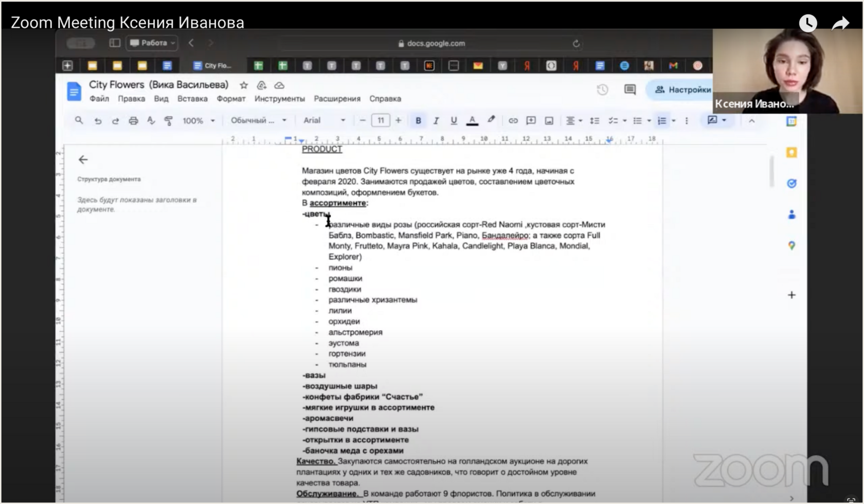This screenshot has width=864, height=504.
Task: Open the Инструменты menu
Action: [x=280, y=99]
